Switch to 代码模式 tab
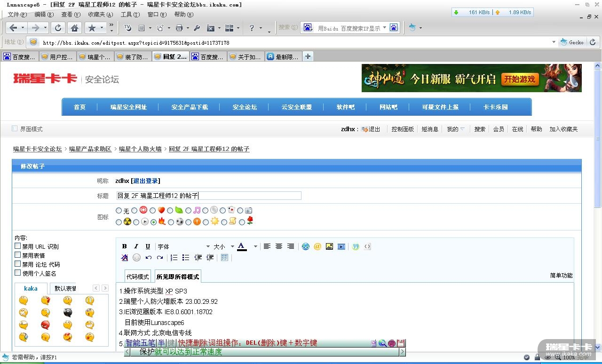The image size is (602, 364). coord(137,277)
